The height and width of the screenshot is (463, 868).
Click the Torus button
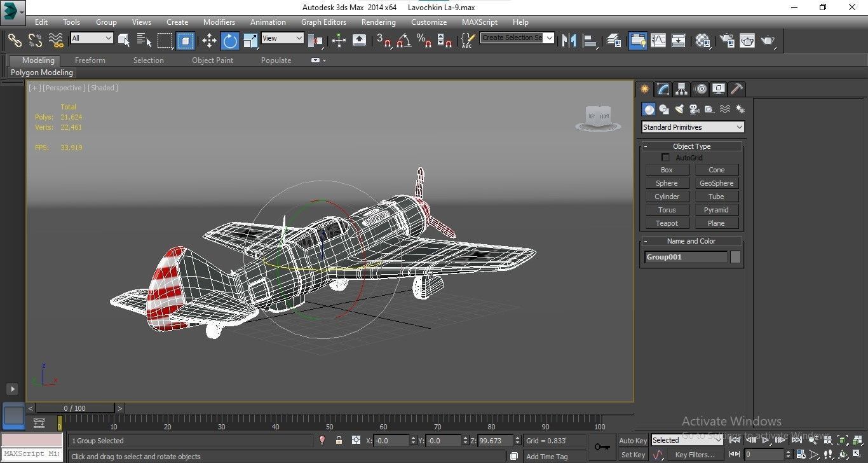[667, 210]
